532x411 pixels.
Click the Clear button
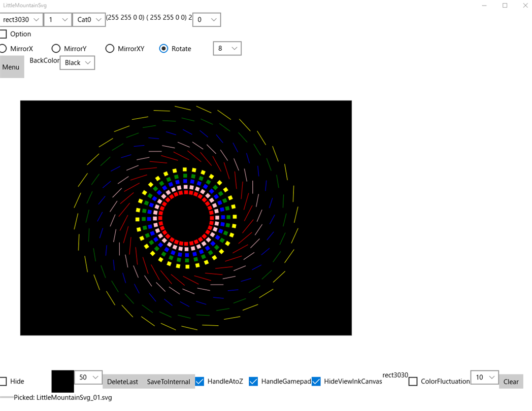coord(511,382)
